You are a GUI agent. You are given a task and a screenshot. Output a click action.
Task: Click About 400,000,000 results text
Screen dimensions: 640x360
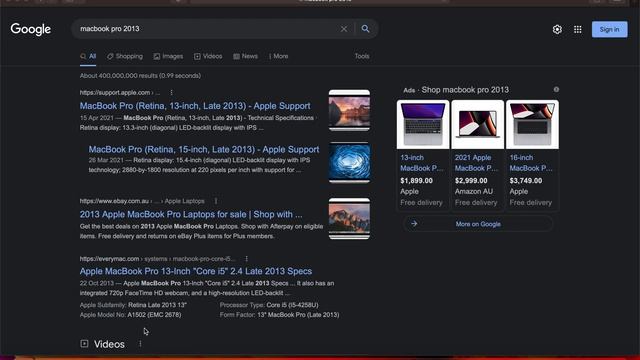tap(140, 76)
